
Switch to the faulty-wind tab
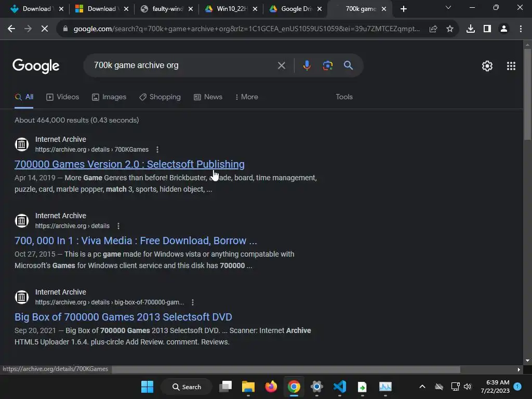pos(167,9)
